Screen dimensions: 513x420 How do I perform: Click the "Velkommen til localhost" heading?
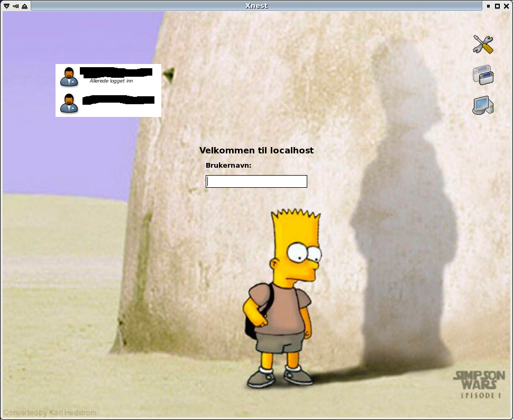[256, 150]
